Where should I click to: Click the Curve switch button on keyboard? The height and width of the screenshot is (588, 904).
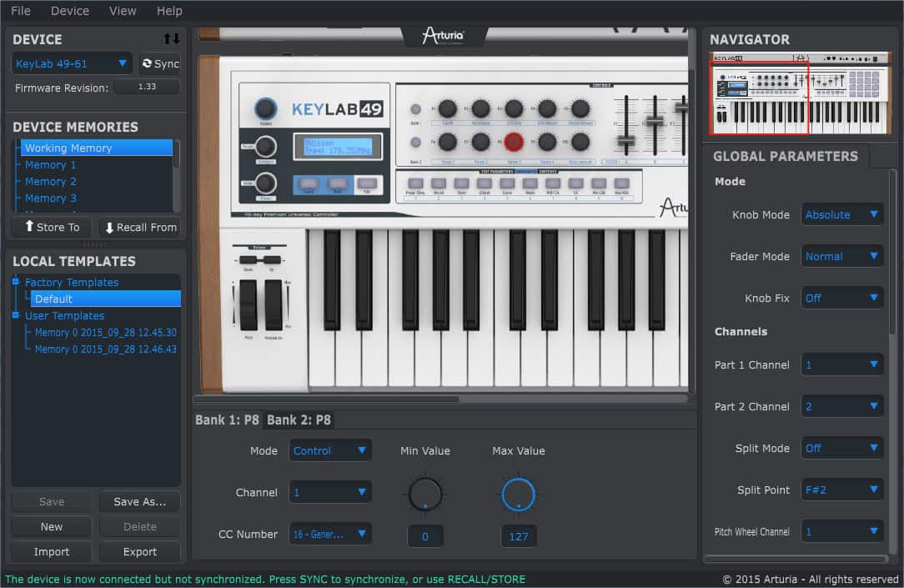pyautogui.click(x=507, y=183)
